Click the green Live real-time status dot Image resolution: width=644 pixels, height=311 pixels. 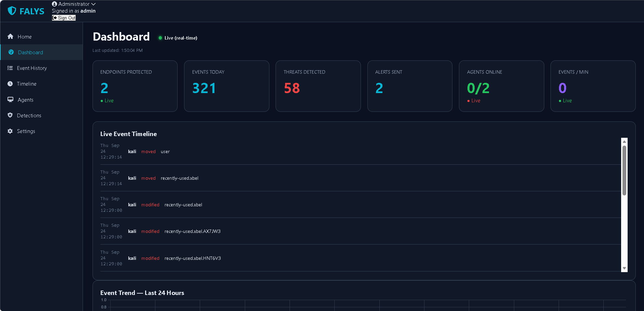point(160,38)
